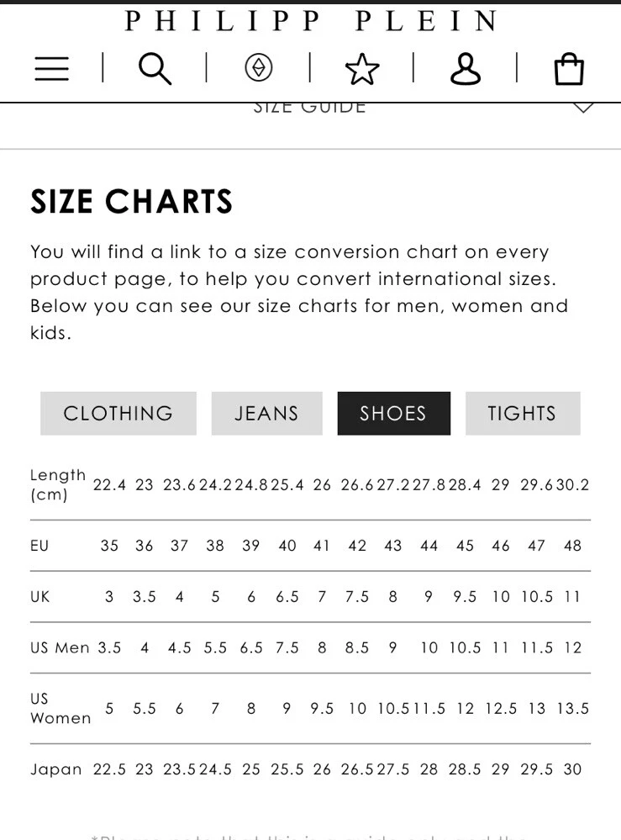621x840 pixels.
Task: Open the shopping bag icon
Action: click(569, 70)
